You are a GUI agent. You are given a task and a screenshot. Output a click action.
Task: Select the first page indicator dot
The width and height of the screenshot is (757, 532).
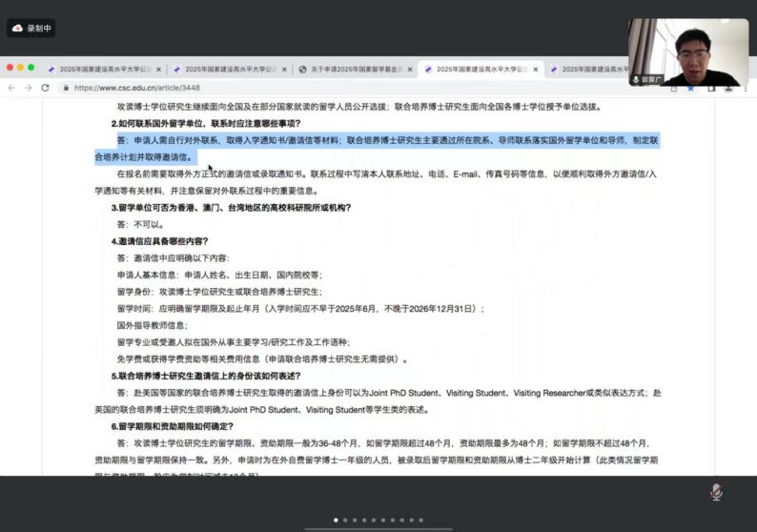click(x=335, y=520)
